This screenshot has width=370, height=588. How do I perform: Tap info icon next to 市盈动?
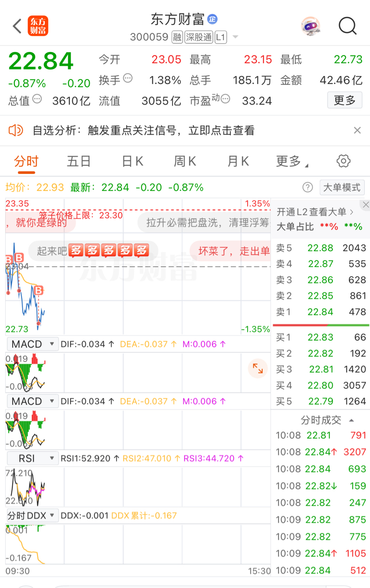pyautogui.click(x=225, y=99)
